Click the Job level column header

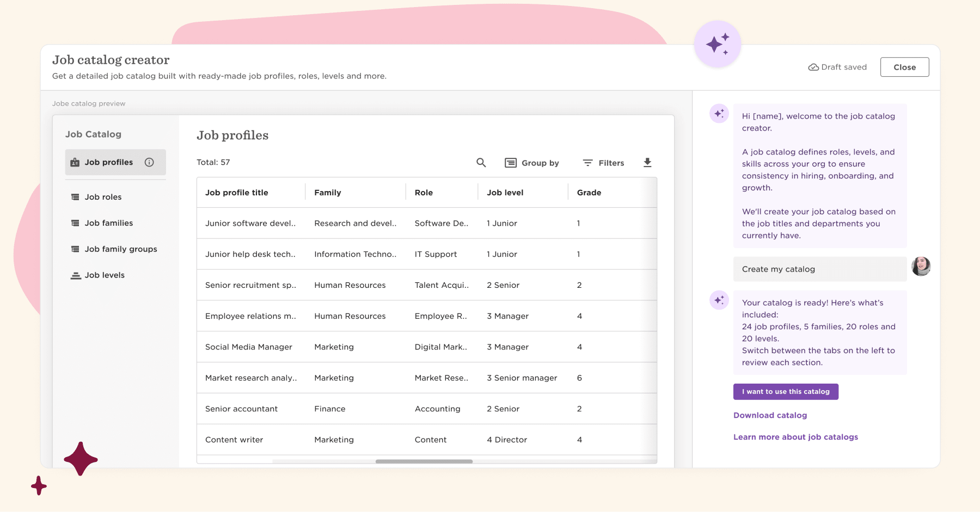pos(505,193)
